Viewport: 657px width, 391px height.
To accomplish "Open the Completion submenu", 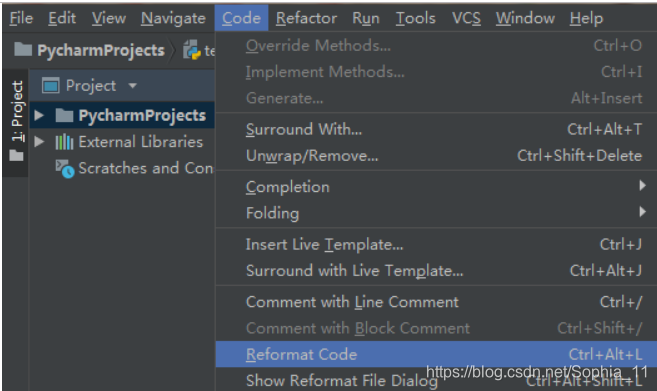I will 436,187.
